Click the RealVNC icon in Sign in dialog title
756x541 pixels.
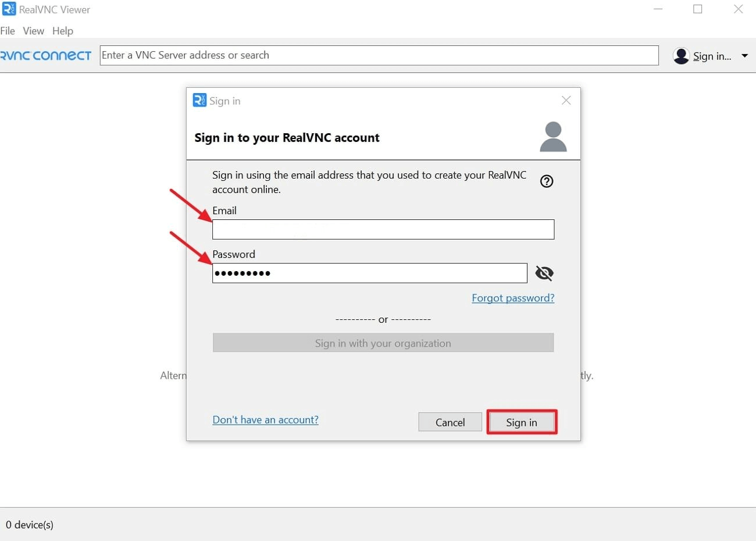tap(199, 100)
